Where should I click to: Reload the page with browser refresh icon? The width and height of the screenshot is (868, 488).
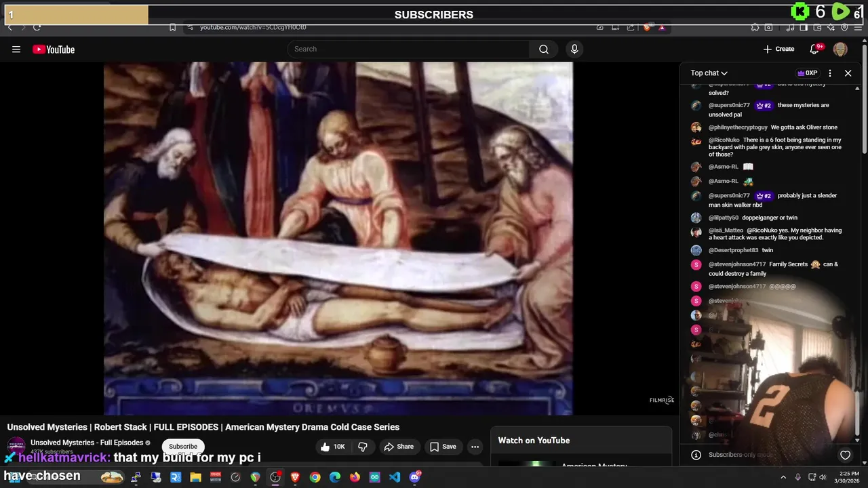pyautogui.click(x=37, y=27)
